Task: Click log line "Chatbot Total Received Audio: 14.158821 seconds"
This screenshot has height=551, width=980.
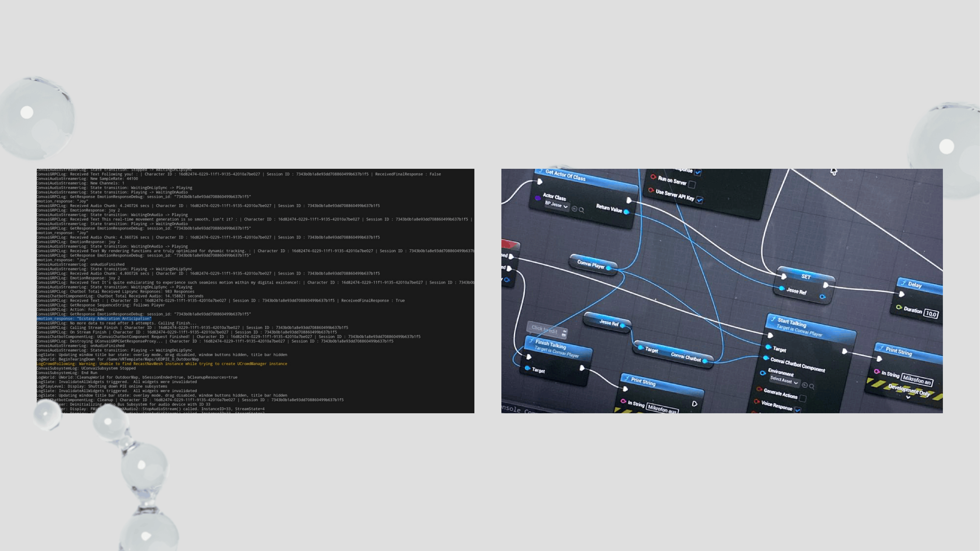Action: tap(120, 296)
